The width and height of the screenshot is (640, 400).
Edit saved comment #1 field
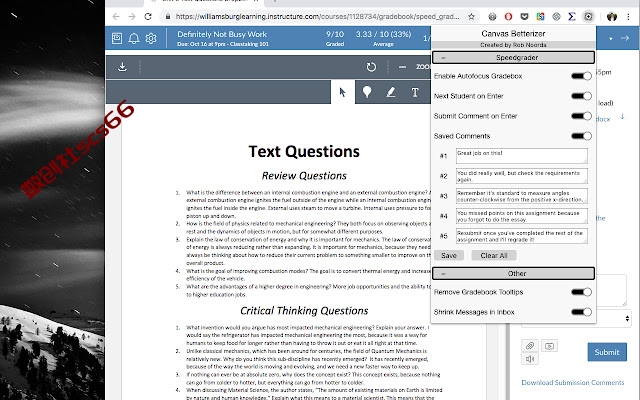[x=522, y=156]
